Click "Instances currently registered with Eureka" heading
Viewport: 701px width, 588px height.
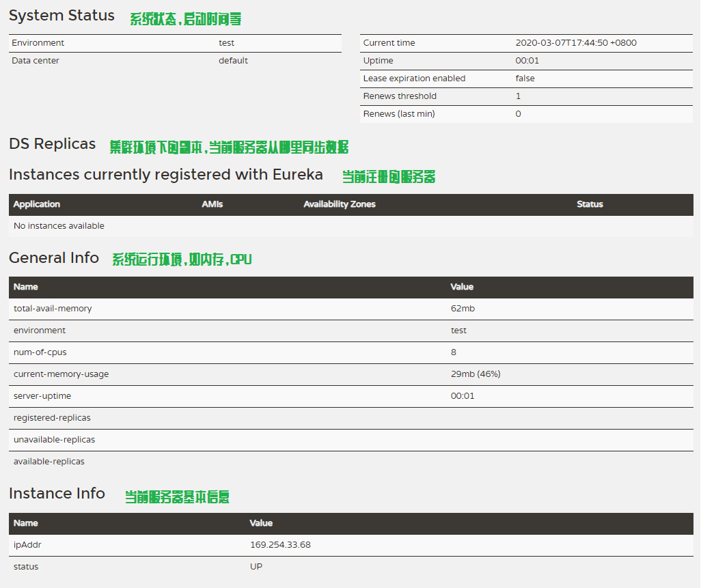click(166, 175)
